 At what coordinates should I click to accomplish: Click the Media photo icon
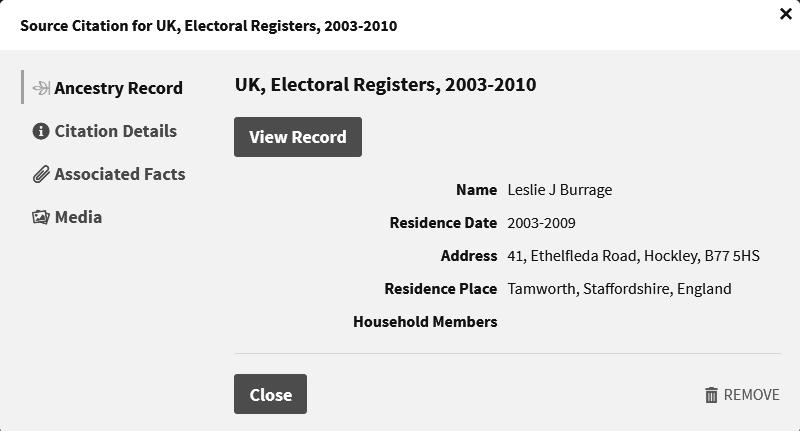[41, 217]
